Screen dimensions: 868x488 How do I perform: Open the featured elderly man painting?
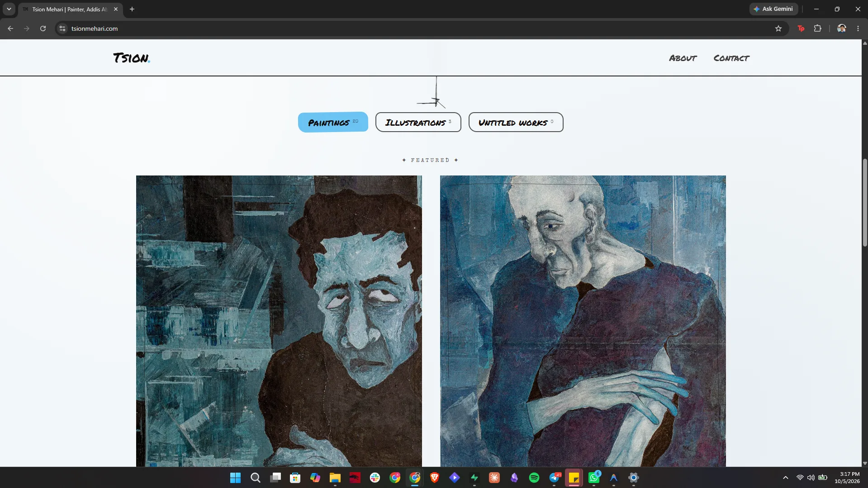coord(583,321)
